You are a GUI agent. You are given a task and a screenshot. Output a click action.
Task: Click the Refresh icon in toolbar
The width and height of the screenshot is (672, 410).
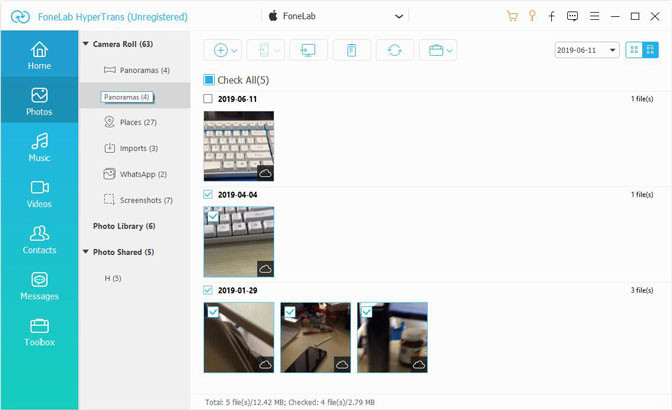(395, 50)
